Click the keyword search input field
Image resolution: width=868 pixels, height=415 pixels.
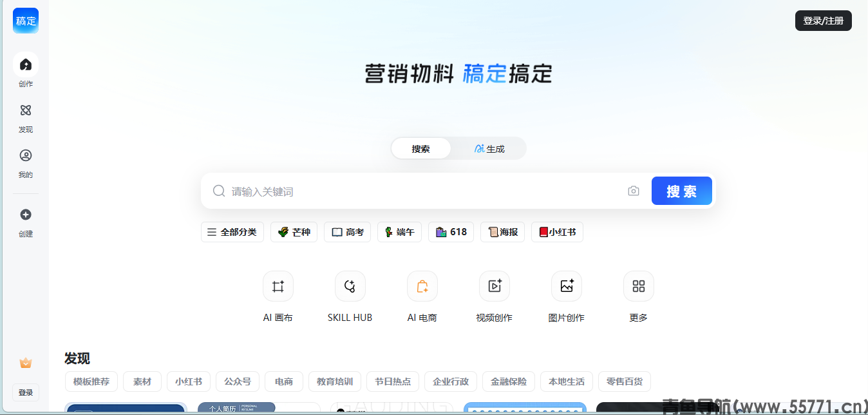[425, 191]
